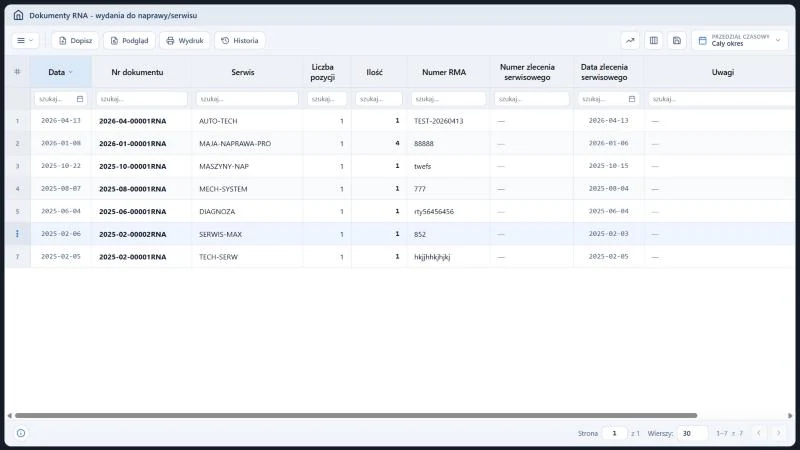Screen dimensions: 800x450
Task: Select document 2025-06-00001RNA
Action: pyautogui.click(x=133, y=211)
